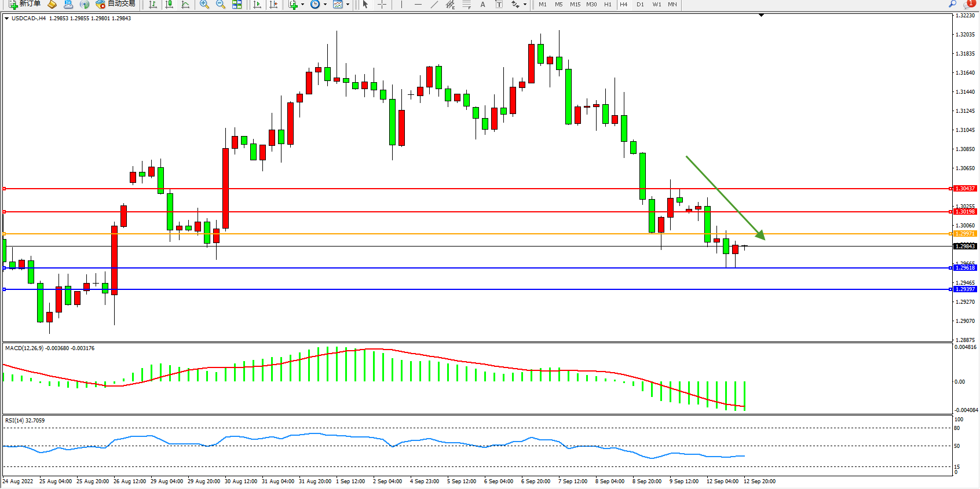Click the New Order (新订单) button

pyautogui.click(x=24, y=4)
